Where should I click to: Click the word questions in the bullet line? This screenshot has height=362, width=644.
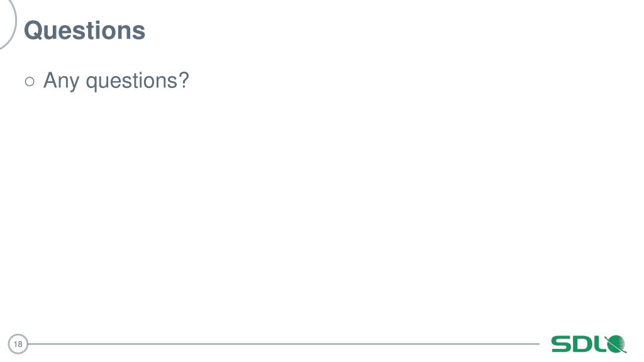131,81
